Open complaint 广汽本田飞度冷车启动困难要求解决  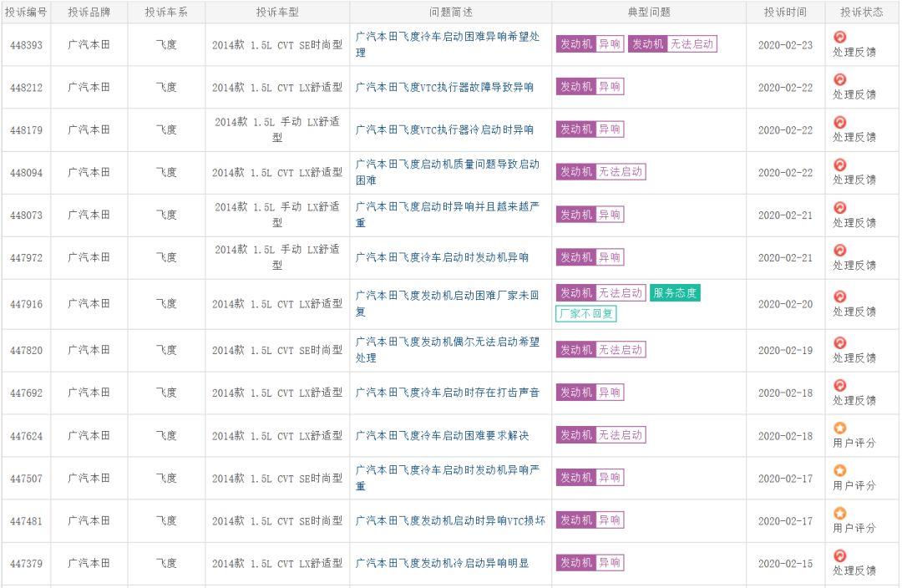(442, 435)
